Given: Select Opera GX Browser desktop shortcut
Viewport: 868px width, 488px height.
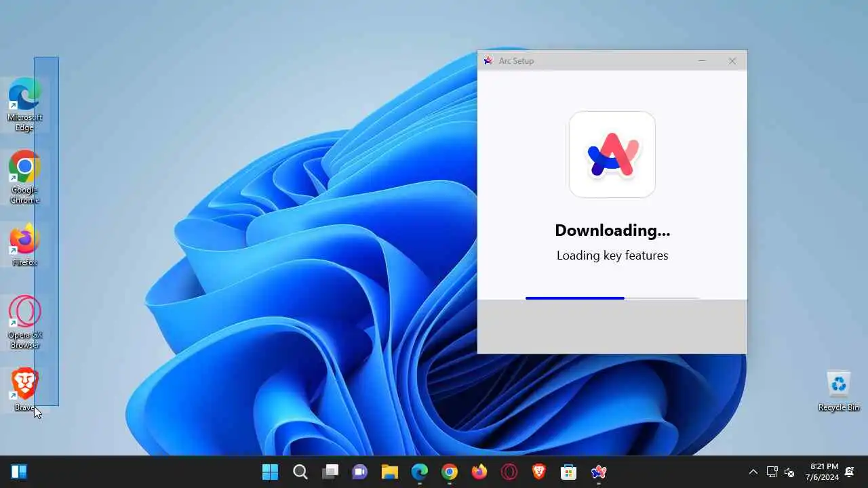Looking at the screenshot, I should 24,323.
